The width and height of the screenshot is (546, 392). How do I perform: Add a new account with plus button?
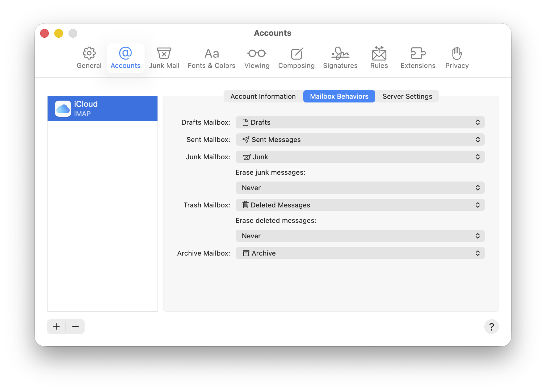pyautogui.click(x=57, y=327)
